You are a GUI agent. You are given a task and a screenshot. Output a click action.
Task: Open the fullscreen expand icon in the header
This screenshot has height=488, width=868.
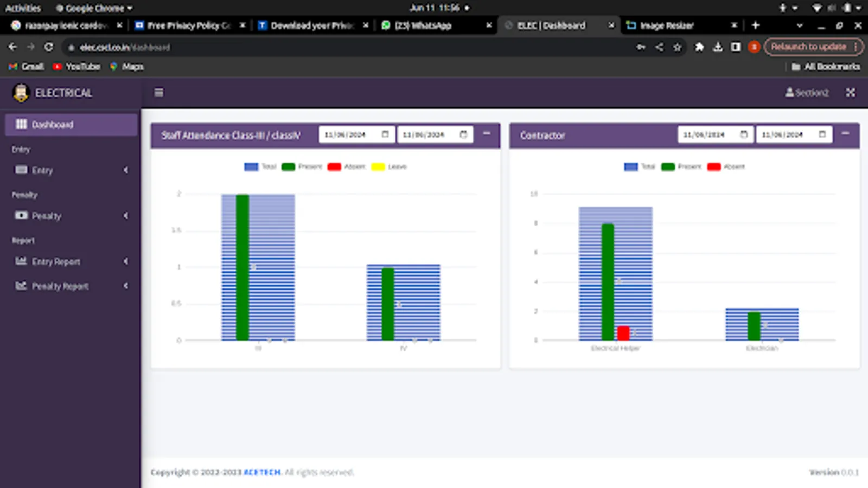(850, 93)
